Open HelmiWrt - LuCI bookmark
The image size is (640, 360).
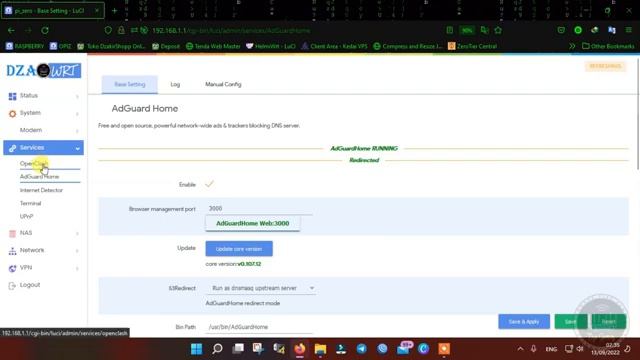click(271, 46)
